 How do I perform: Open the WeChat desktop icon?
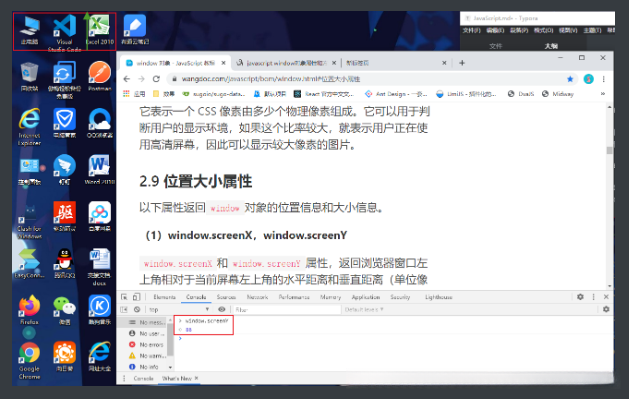point(65,310)
